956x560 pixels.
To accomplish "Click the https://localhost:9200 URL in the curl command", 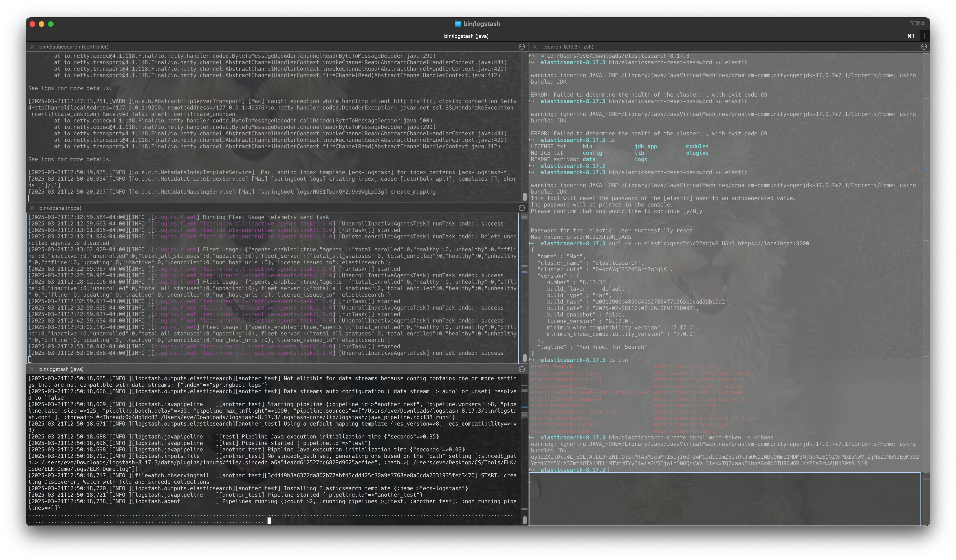I will 773,243.
